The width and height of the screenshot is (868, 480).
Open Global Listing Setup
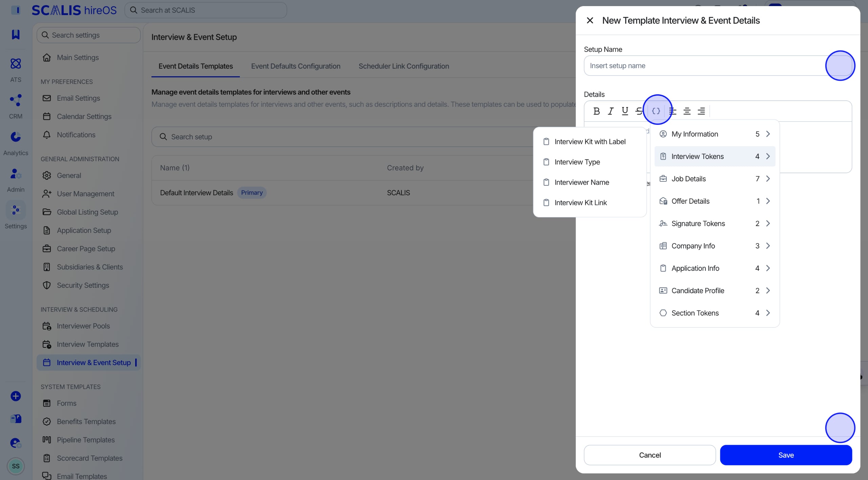point(88,212)
